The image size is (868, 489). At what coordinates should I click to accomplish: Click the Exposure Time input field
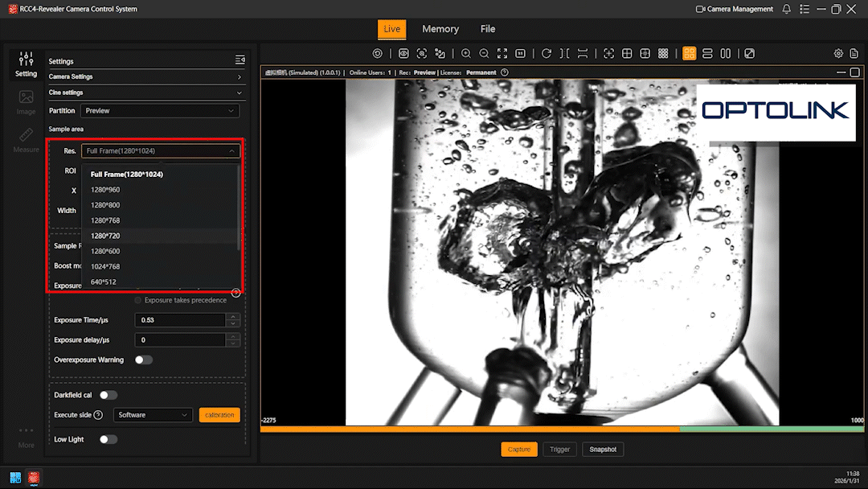[179, 320]
